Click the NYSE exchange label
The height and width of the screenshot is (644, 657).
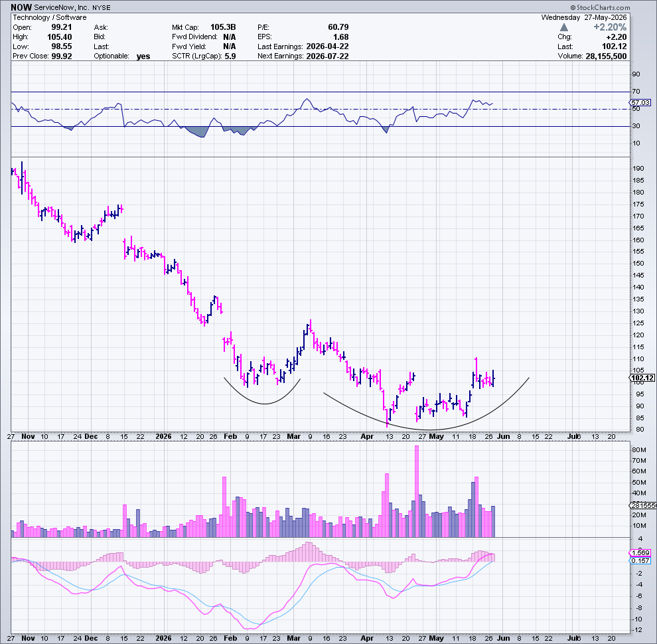(x=102, y=7)
